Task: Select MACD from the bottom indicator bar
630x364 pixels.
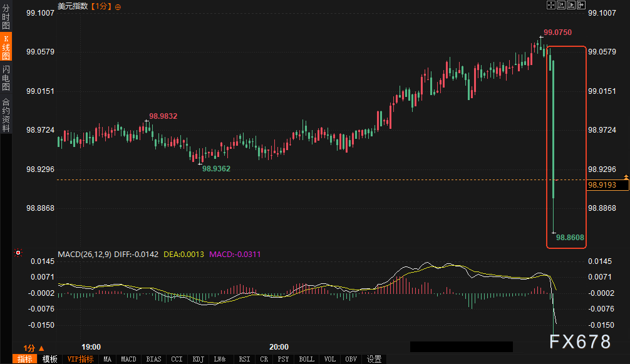Action: [x=128, y=359]
